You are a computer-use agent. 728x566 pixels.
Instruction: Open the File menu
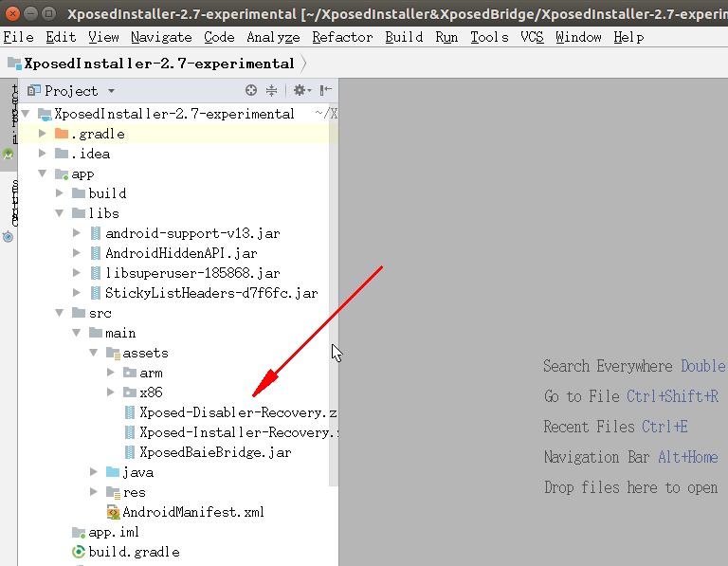pyautogui.click(x=19, y=37)
